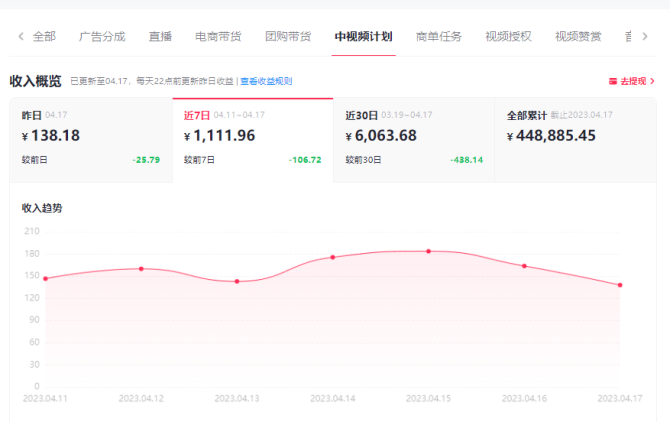Click the chart point for 2023.04.17
The width and height of the screenshot is (670, 422).
point(620,285)
